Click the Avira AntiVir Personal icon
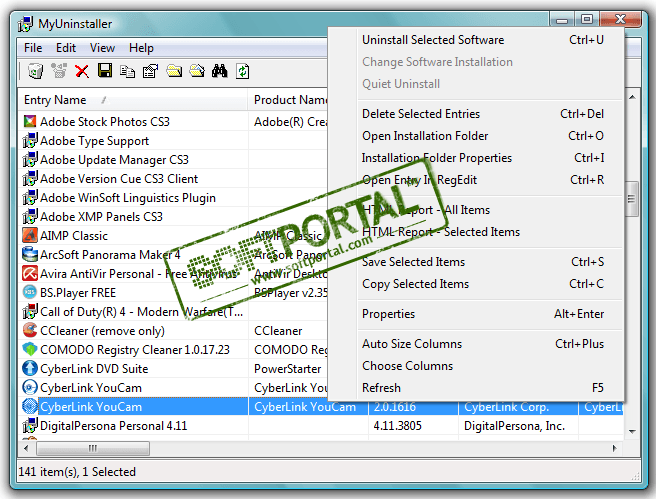Image resolution: width=656 pixels, height=499 pixels. 30,274
